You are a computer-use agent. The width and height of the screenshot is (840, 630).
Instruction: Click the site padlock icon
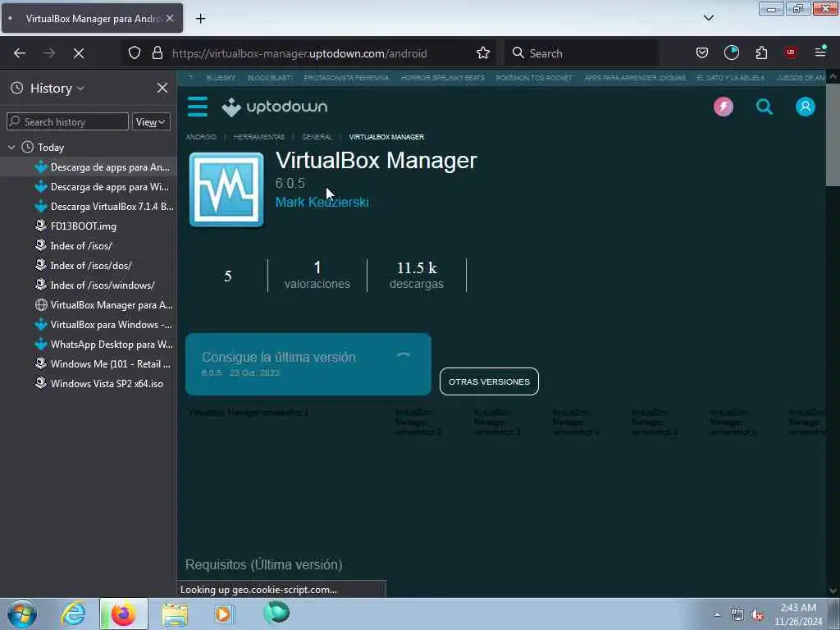point(157,53)
